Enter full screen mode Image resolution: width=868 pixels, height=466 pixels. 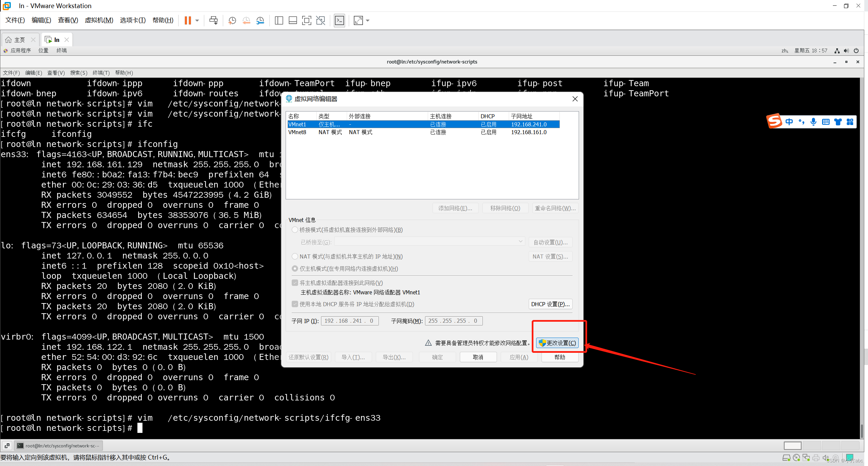tap(307, 21)
